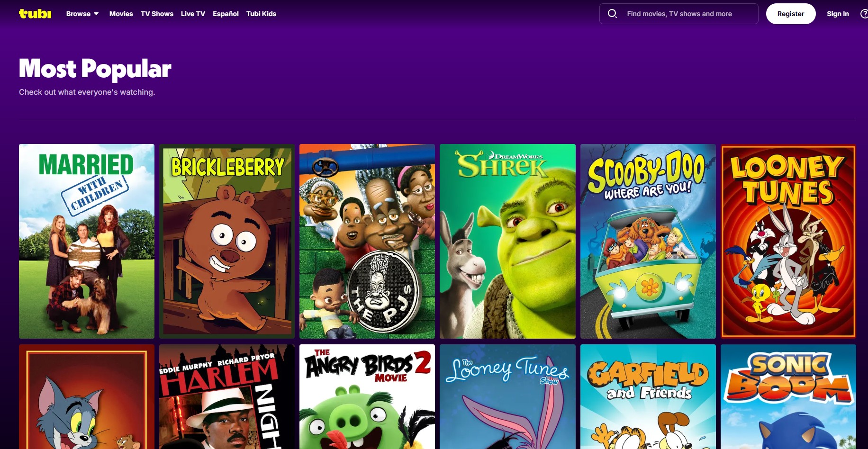Select the red Looney Tunes poster
The height and width of the screenshot is (449, 868).
(788, 241)
